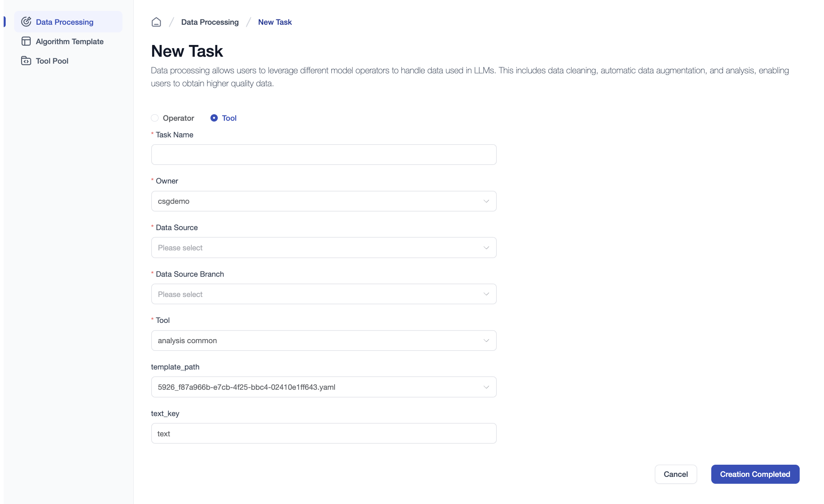Screen dimensions: 824x504
Task: Expand the Owner dropdown arrow
Action: (x=486, y=201)
